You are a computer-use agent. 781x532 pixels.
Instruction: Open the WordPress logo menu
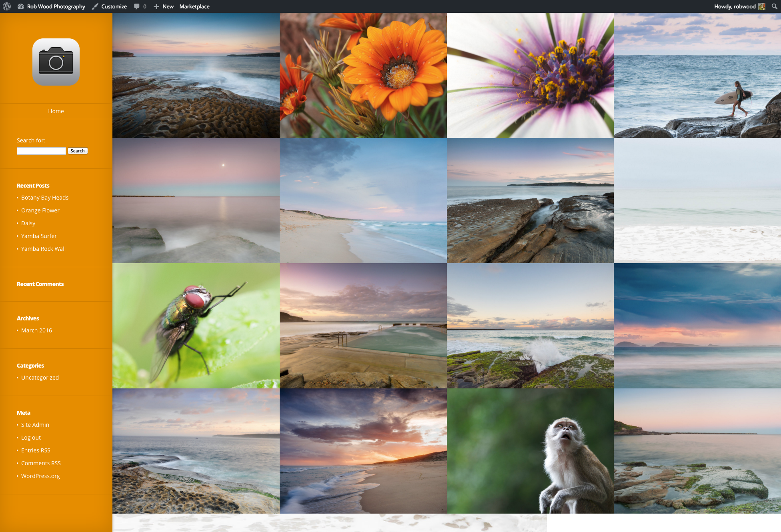pyautogui.click(x=6, y=6)
